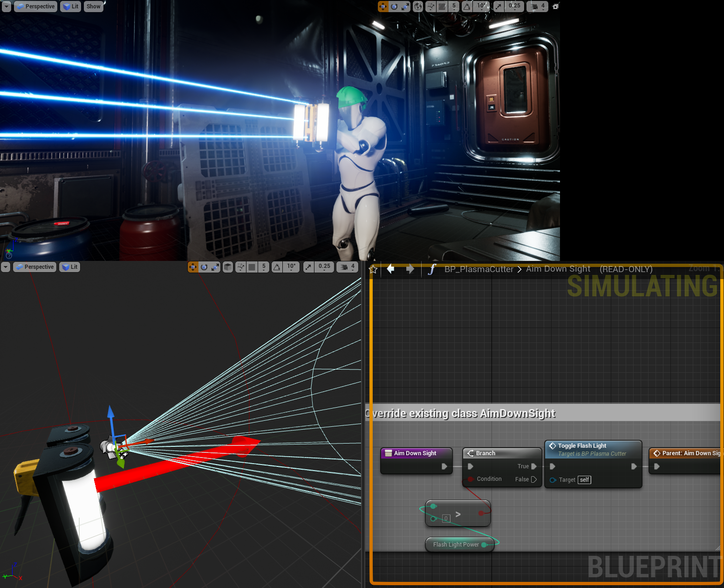724x588 pixels.
Task: Select the greater-than comparison node
Action: [458, 514]
